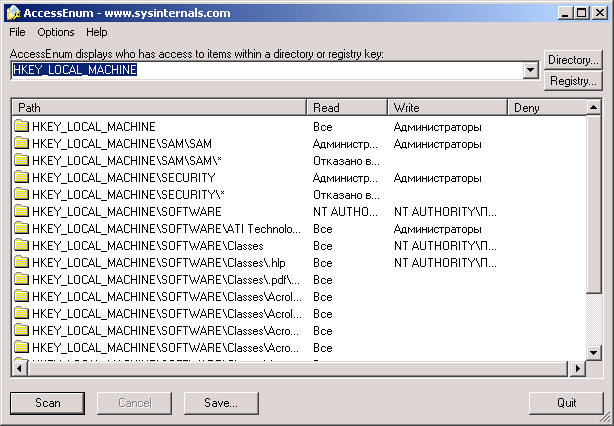Click the folder icon for SAM\SAM row
The image size is (614, 426).
22,144
